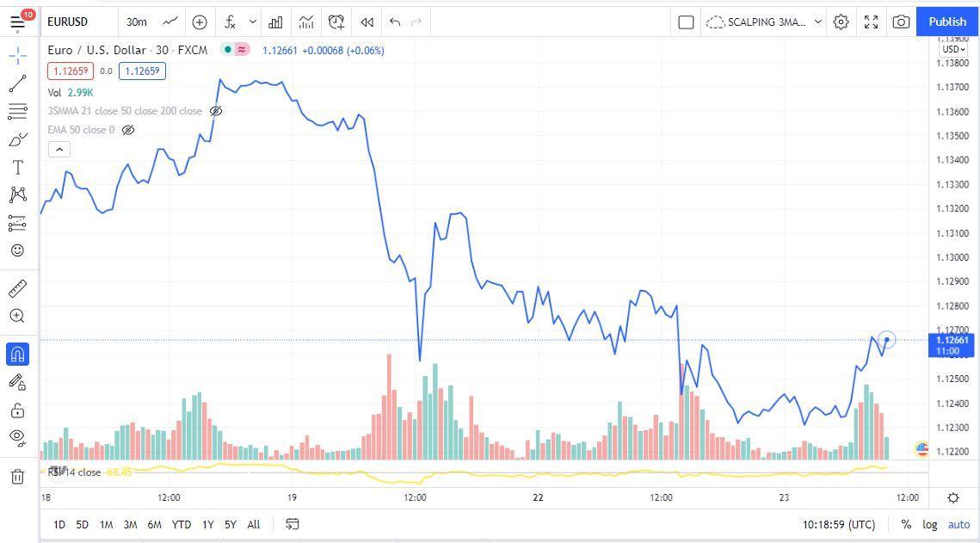Pick the ruler measure tool

[x=17, y=288]
